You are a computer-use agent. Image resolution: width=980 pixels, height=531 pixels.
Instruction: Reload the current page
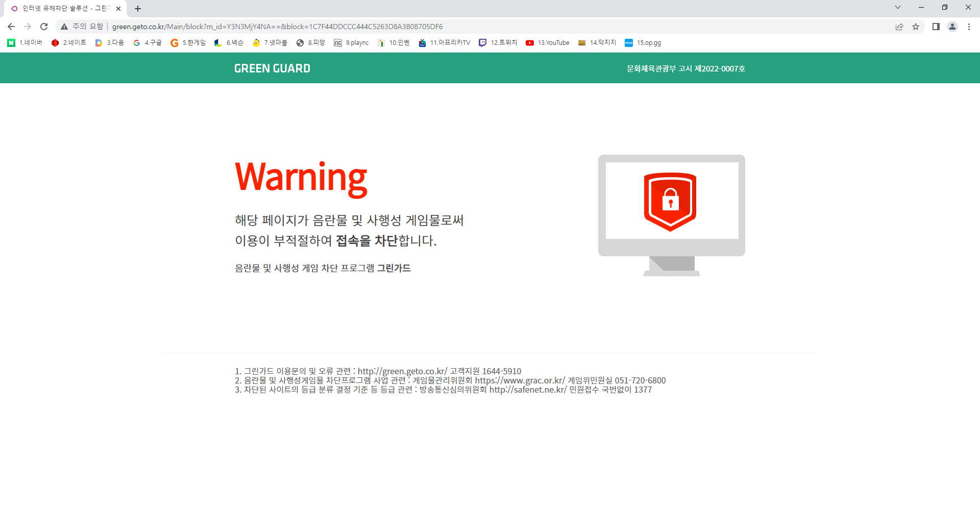coord(43,27)
